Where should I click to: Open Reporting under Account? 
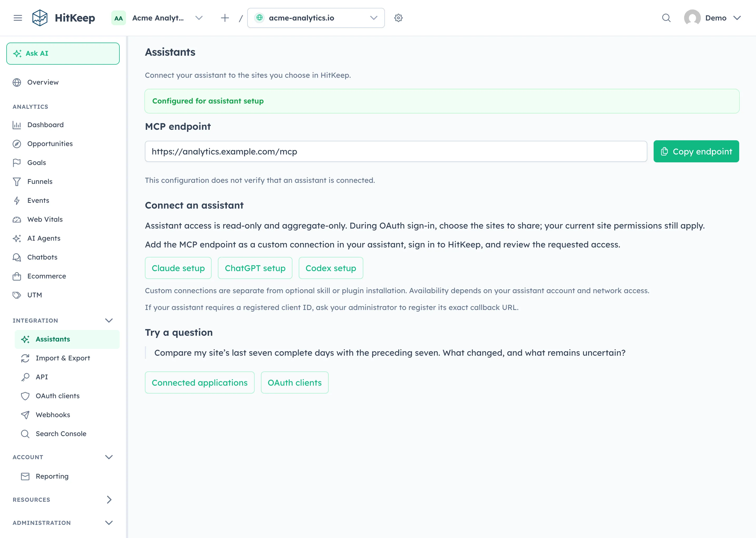pos(67,476)
